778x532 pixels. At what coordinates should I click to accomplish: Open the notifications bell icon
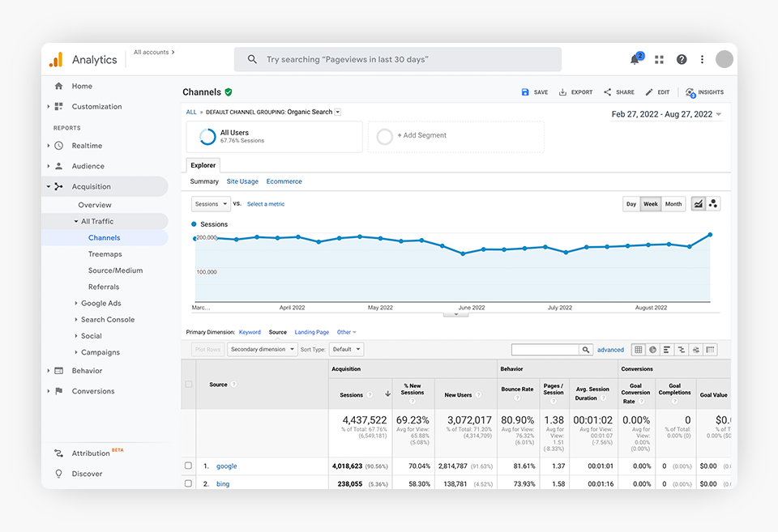point(635,60)
